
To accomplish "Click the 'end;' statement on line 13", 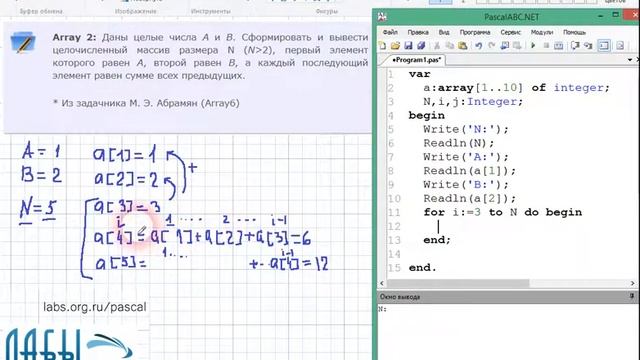I will pos(437,240).
